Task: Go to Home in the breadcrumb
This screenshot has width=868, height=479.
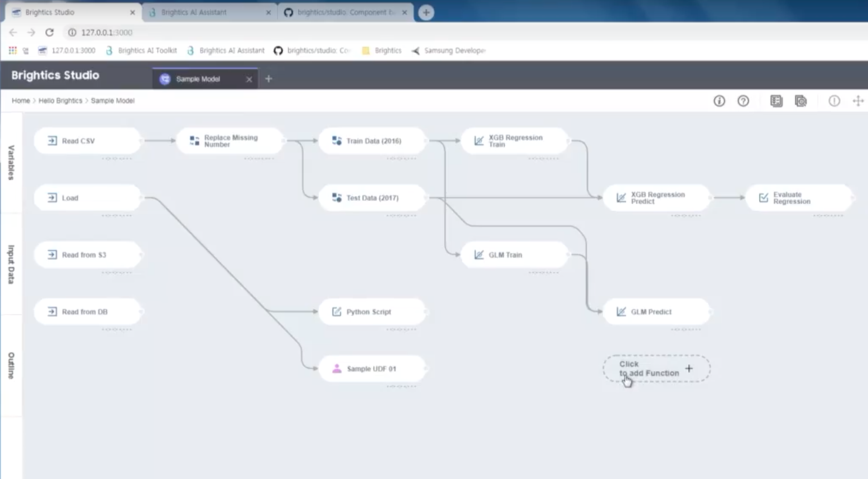Action: (21, 101)
